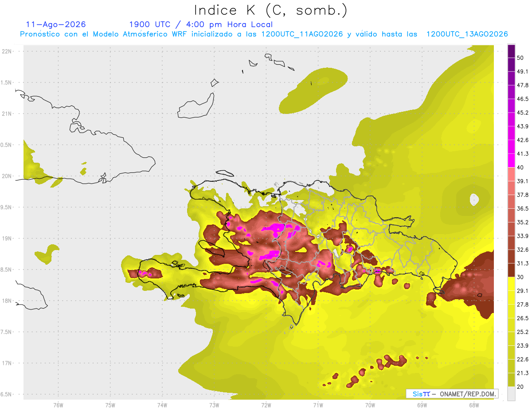
Task: Click the magenta legend swatch between 40 and 41.3
Action: tap(511, 160)
